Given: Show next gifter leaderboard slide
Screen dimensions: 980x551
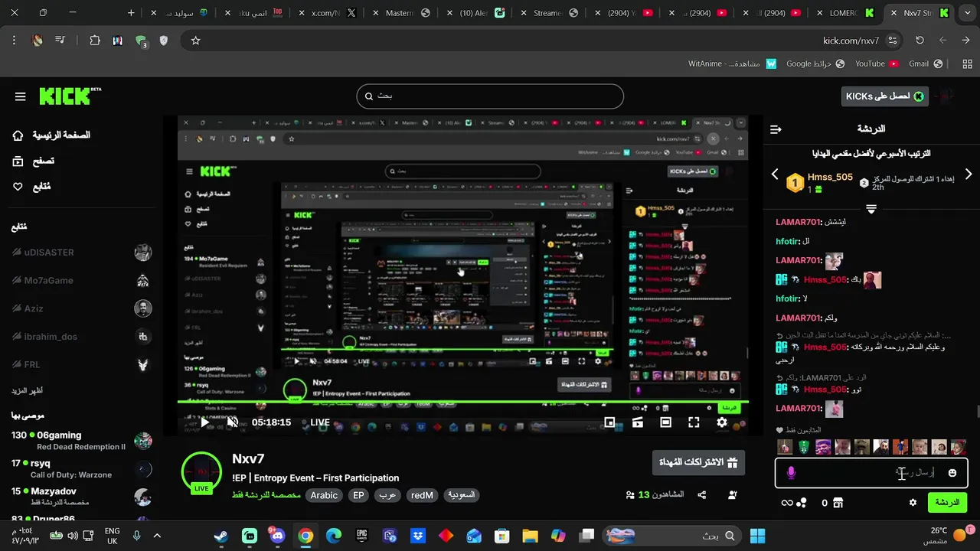Looking at the screenshot, I should tap(969, 174).
